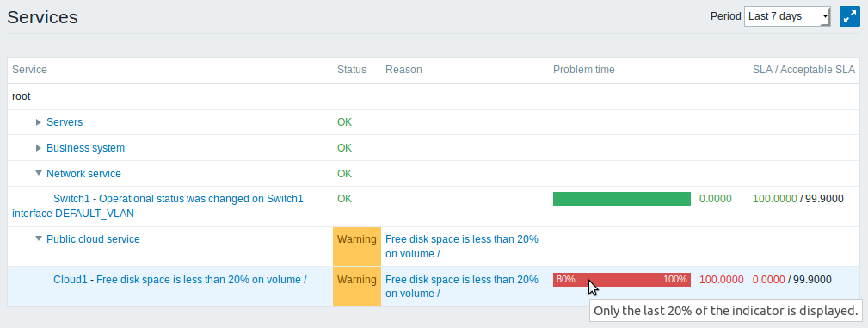868x328 pixels.
Task: Expand the Business system arrow
Action: 39,148
